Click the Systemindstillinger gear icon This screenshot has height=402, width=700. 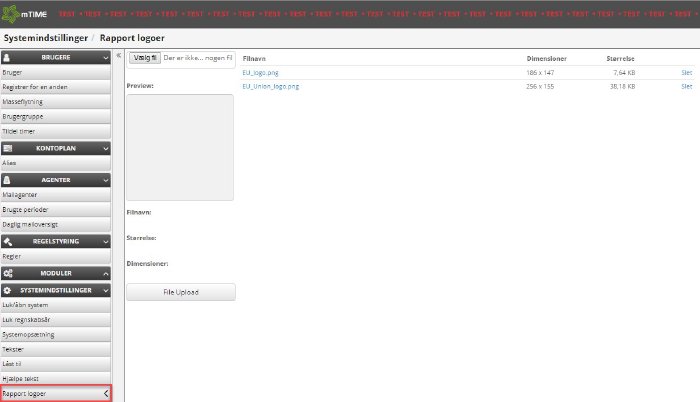click(8, 290)
